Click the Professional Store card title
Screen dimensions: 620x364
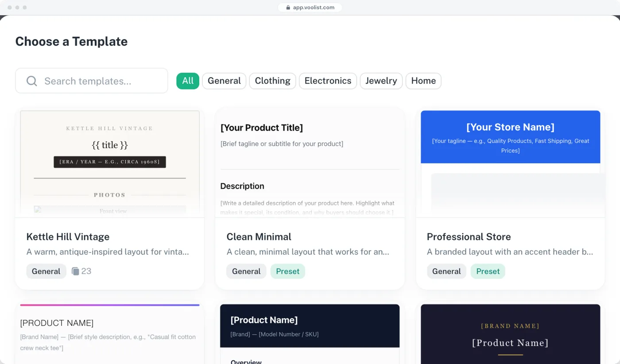469,236
